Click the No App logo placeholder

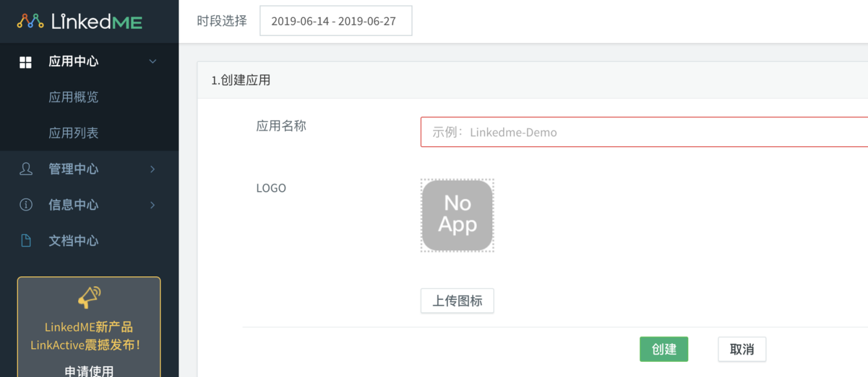(x=457, y=216)
